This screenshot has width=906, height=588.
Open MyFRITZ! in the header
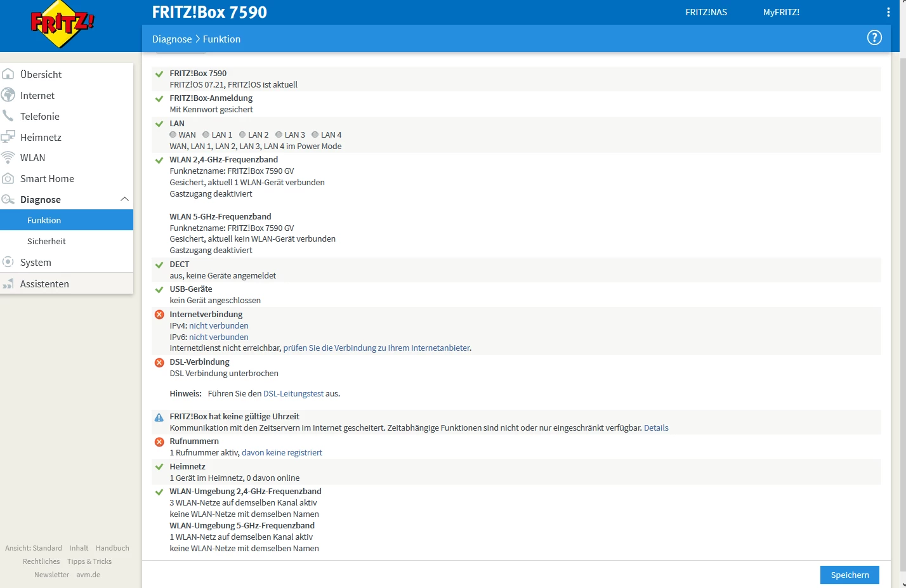(781, 12)
